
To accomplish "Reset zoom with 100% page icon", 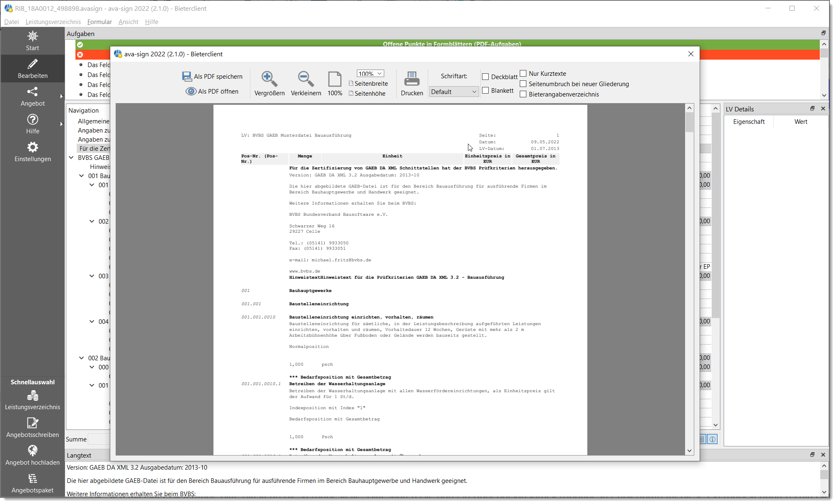I will point(334,79).
